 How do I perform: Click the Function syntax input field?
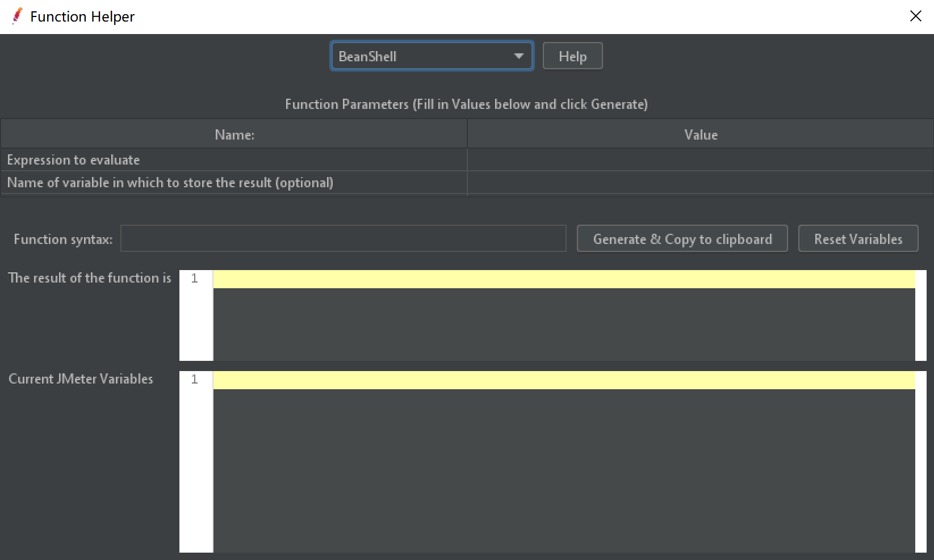tap(343, 239)
